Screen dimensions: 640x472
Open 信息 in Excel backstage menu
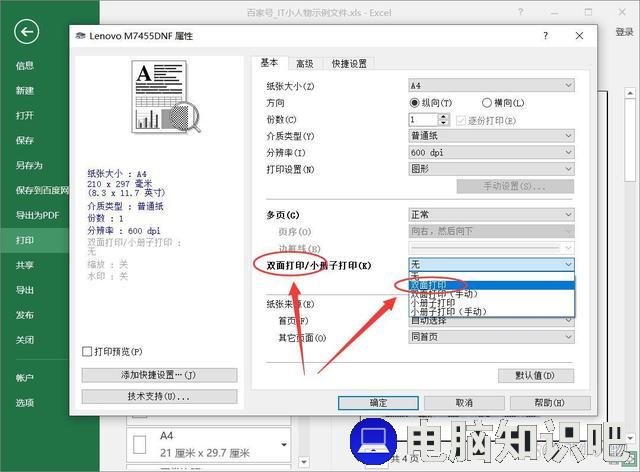25,65
